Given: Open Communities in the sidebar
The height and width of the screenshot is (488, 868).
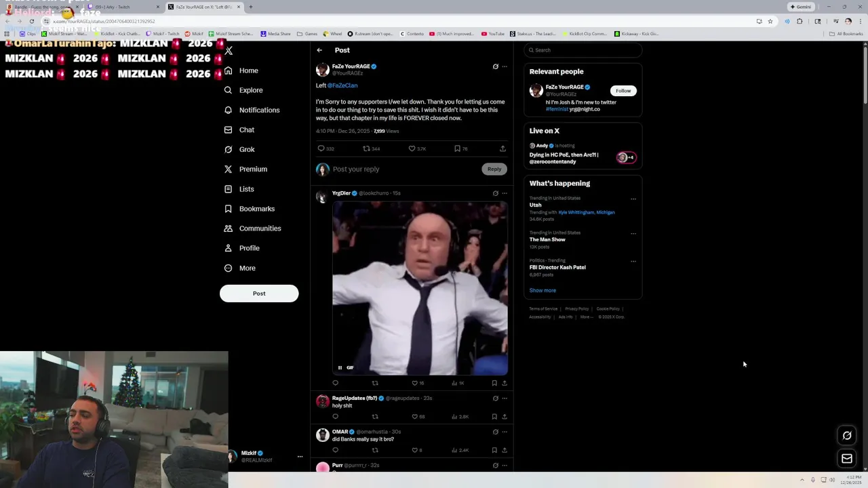Looking at the screenshot, I should [x=252, y=228].
